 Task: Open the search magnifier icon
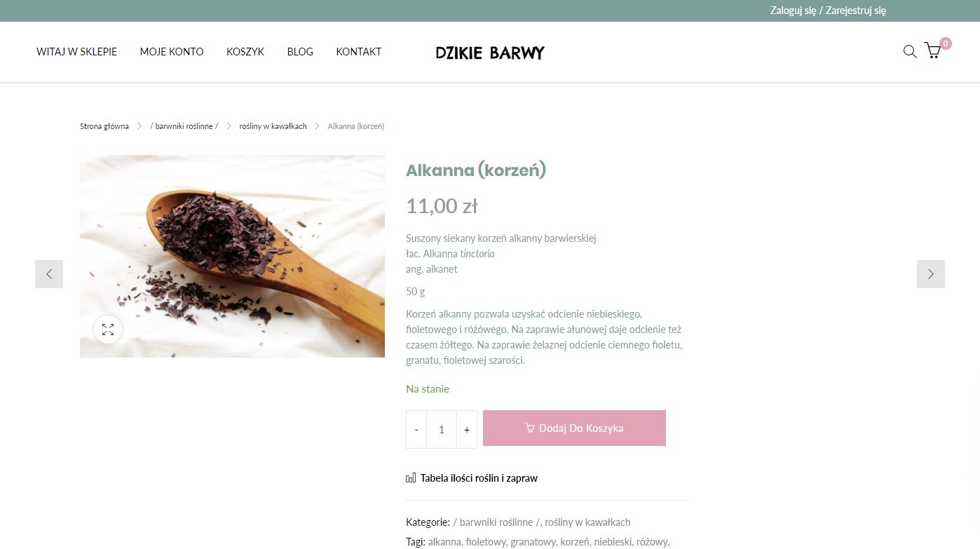(x=910, y=51)
